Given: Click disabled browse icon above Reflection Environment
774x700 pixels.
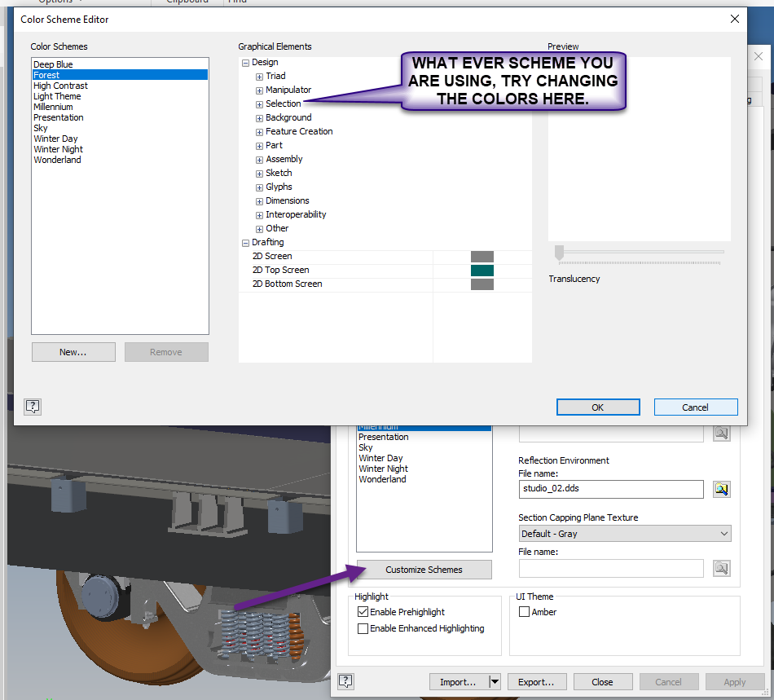Looking at the screenshot, I should [x=722, y=434].
